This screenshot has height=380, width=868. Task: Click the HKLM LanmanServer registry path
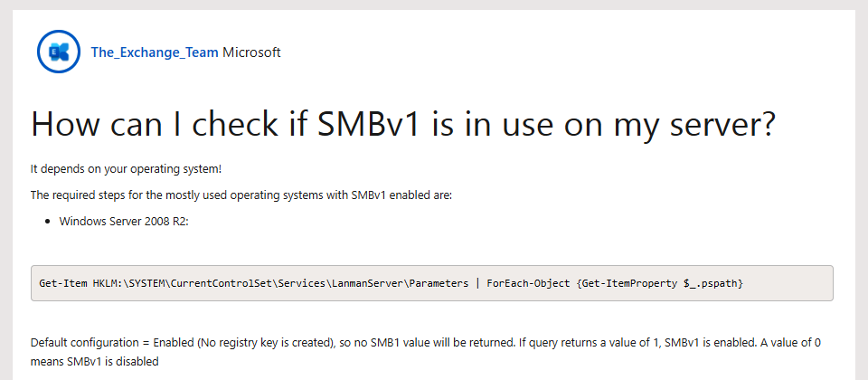pos(280,283)
